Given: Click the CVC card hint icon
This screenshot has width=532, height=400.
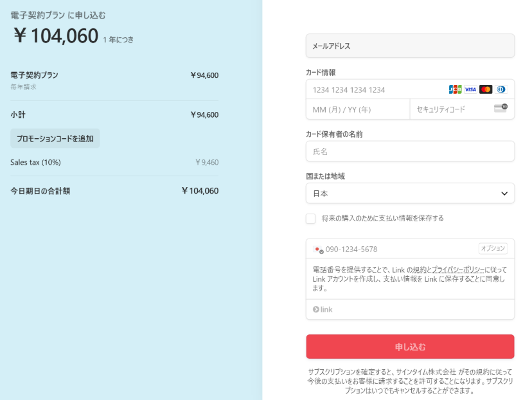Looking at the screenshot, I should pyautogui.click(x=501, y=108).
